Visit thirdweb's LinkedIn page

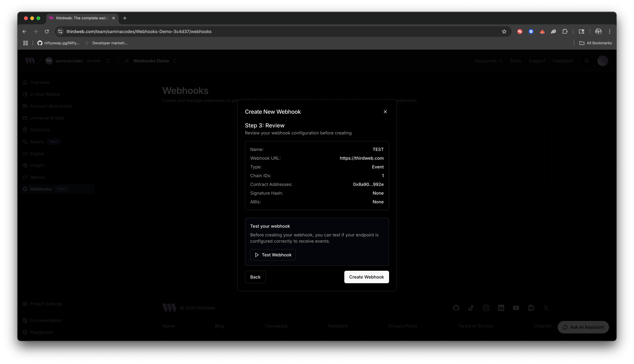click(501, 308)
